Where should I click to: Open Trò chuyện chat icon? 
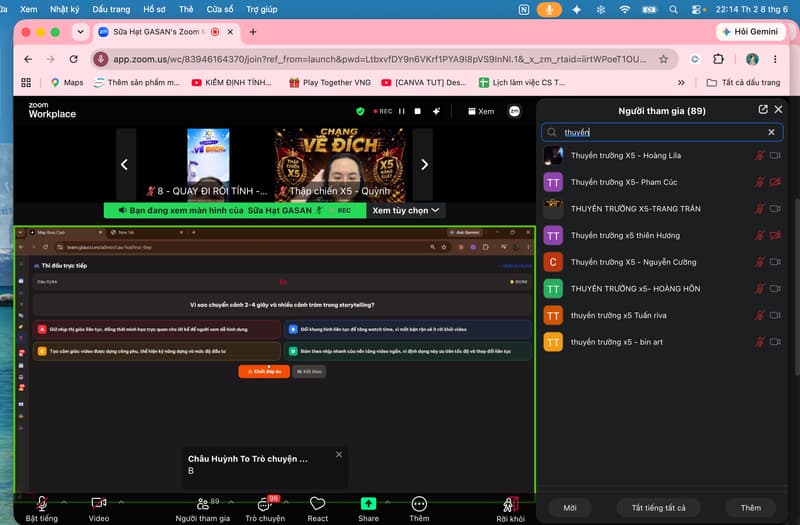[264, 504]
